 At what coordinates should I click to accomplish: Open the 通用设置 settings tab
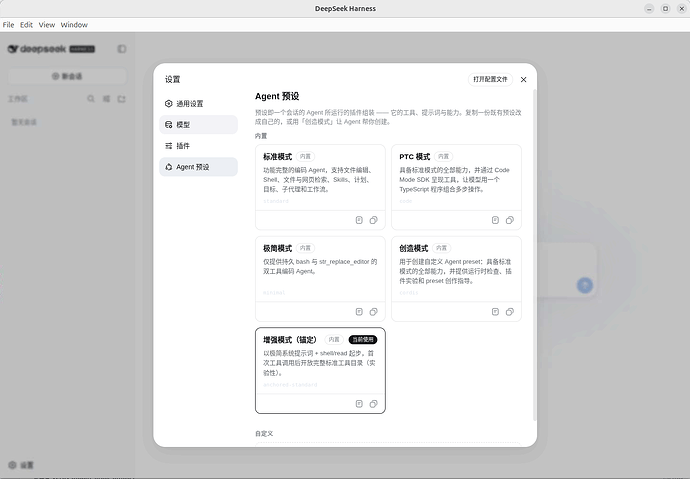198,104
